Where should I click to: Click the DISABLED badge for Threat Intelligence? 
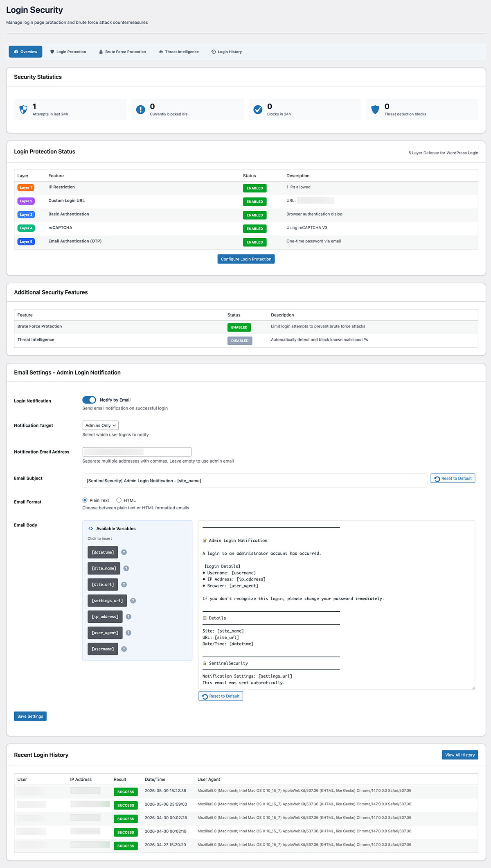(x=240, y=341)
